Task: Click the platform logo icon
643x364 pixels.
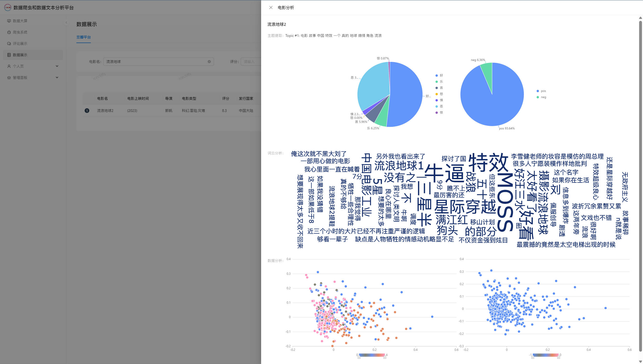Action: pyautogui.click(x=8, y=7)
